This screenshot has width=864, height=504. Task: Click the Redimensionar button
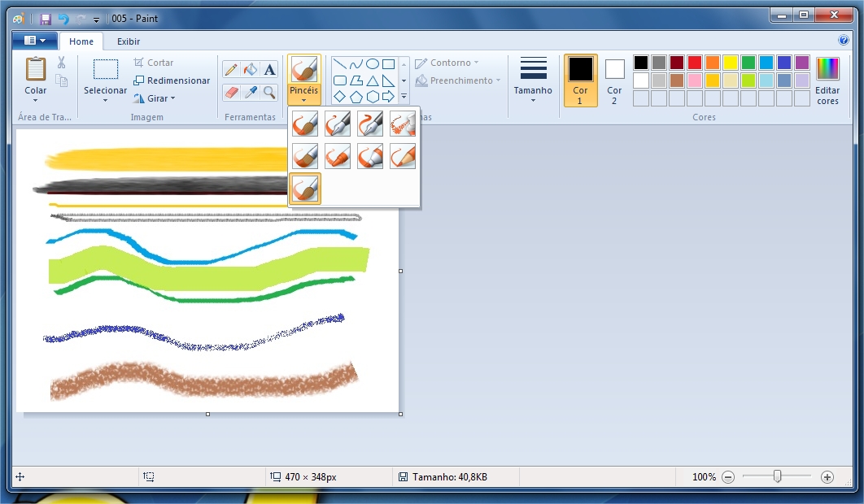pyautogui.click(x=172, y=80)
